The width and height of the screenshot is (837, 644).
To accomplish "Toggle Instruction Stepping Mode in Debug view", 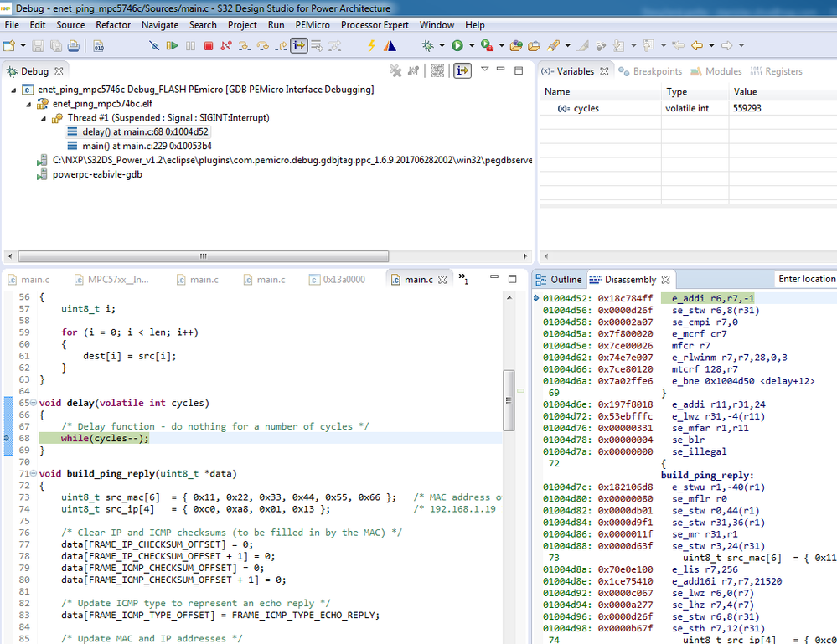I will click(462, 71).
